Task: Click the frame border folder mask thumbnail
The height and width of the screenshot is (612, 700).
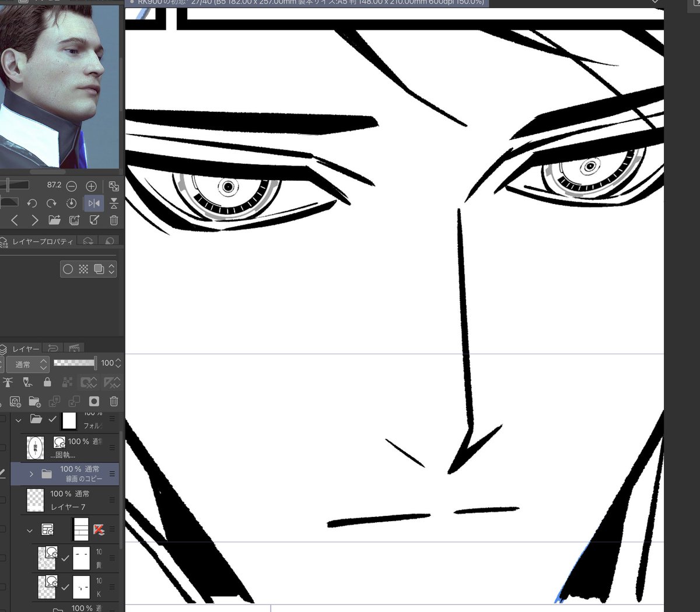Action: [80, 529]
